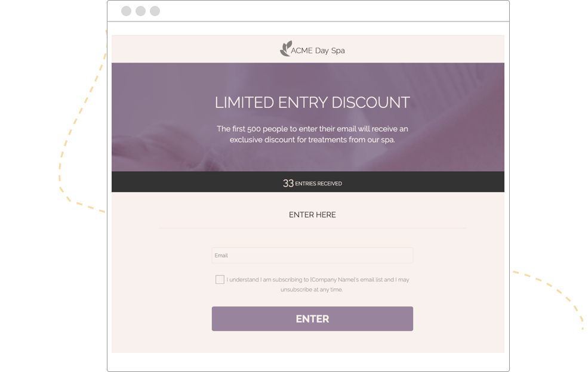Click the ENTER HERE section heading

(312, 215)
